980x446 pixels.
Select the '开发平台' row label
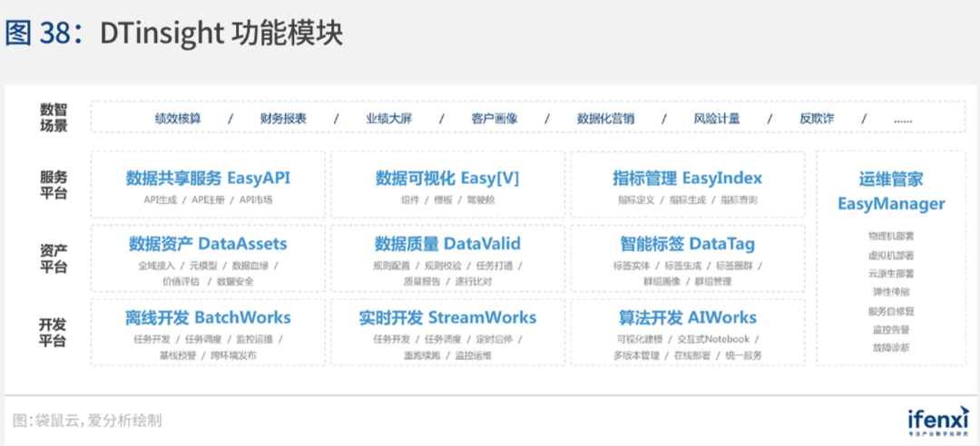(54, 333)
